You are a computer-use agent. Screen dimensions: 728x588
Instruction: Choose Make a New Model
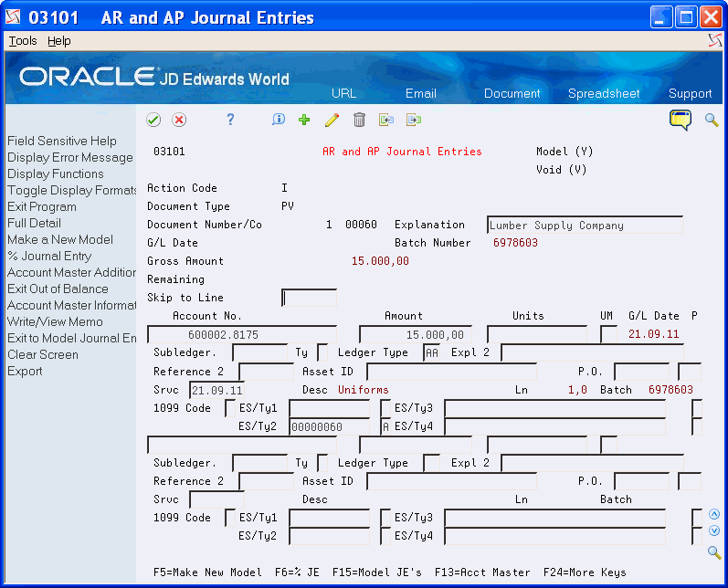pos(60,239)
